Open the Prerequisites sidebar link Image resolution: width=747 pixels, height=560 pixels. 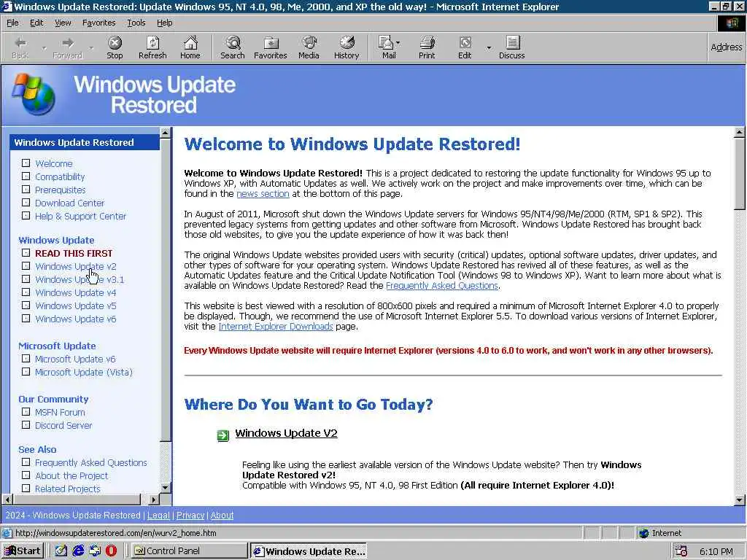pyautogui.click(x=61, y=190)
